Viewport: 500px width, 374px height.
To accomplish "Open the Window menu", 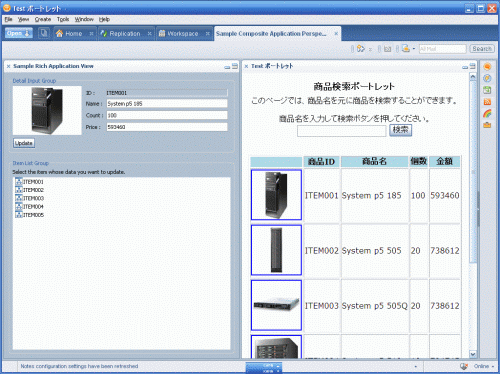I will [84, 19].
